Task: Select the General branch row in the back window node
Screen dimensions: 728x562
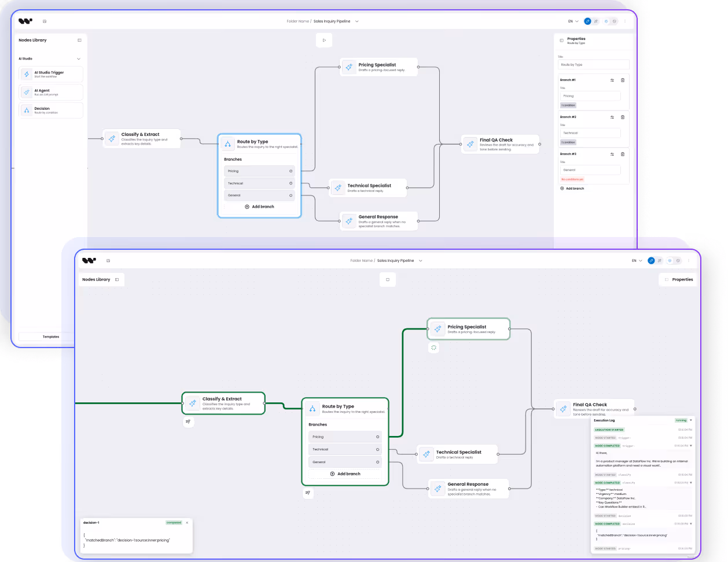Action: 259,195
